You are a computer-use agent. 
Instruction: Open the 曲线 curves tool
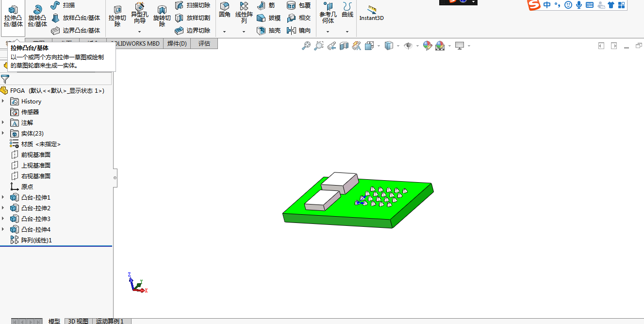pos(347,10)
